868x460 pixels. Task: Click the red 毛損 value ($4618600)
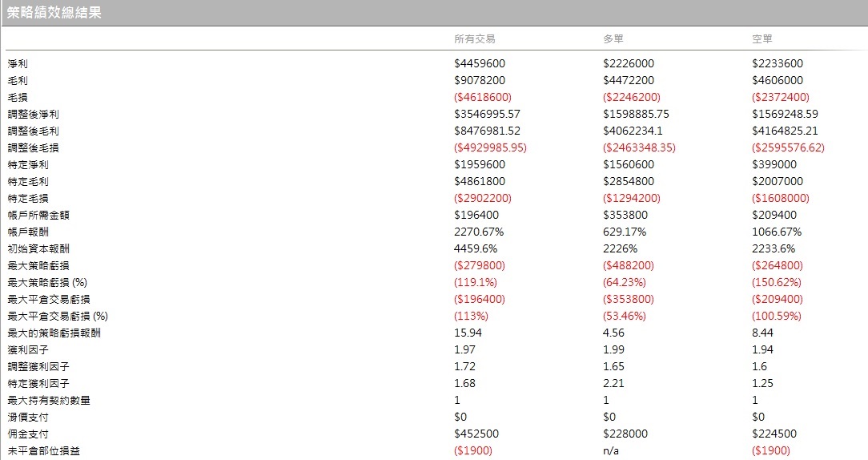coord(483,97)
